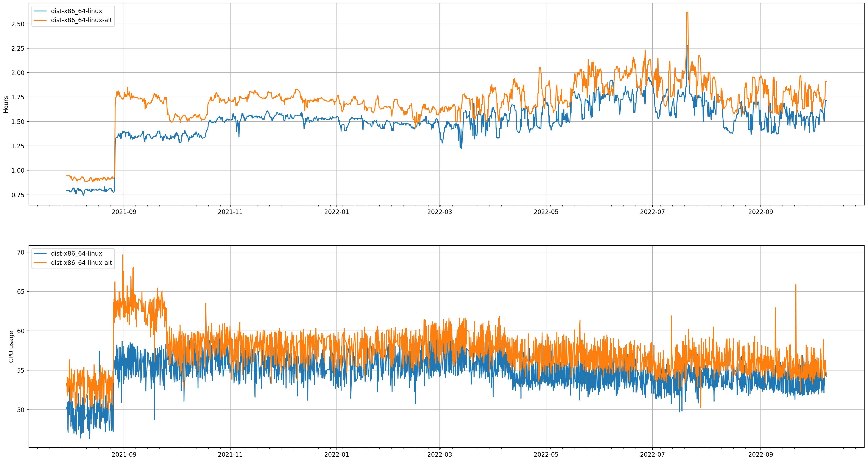Click the 0.75 tick on Hours axis
Image resolution: width=868 pixels, height=467 pixels.
click(17, 195)
